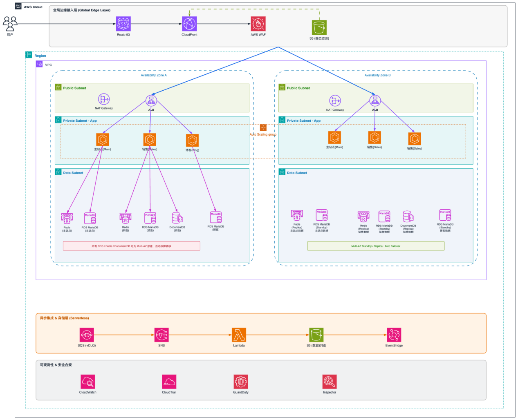Click the "AWS Cloud" label text
This screenshot has height=420, width=518.
coord(33,7)
